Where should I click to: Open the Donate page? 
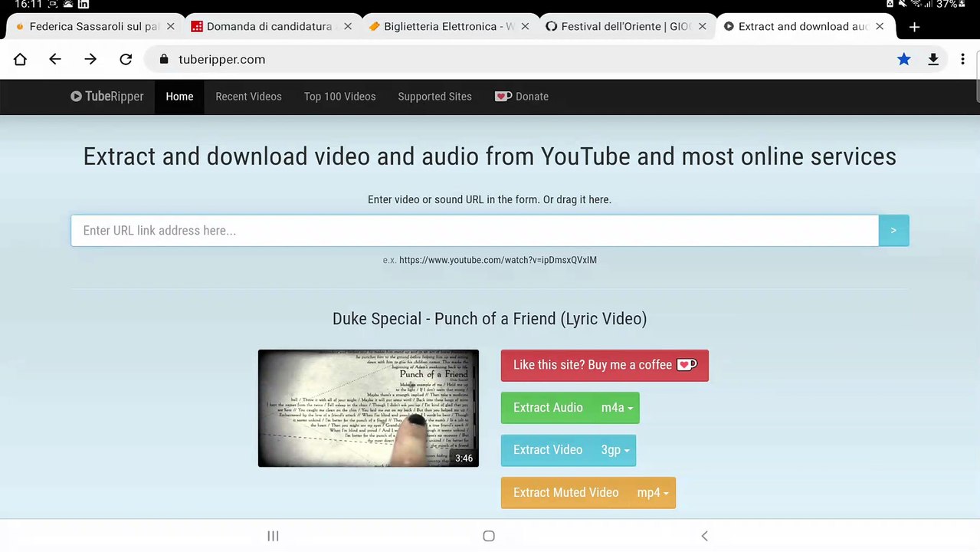[x=522, y=97]
